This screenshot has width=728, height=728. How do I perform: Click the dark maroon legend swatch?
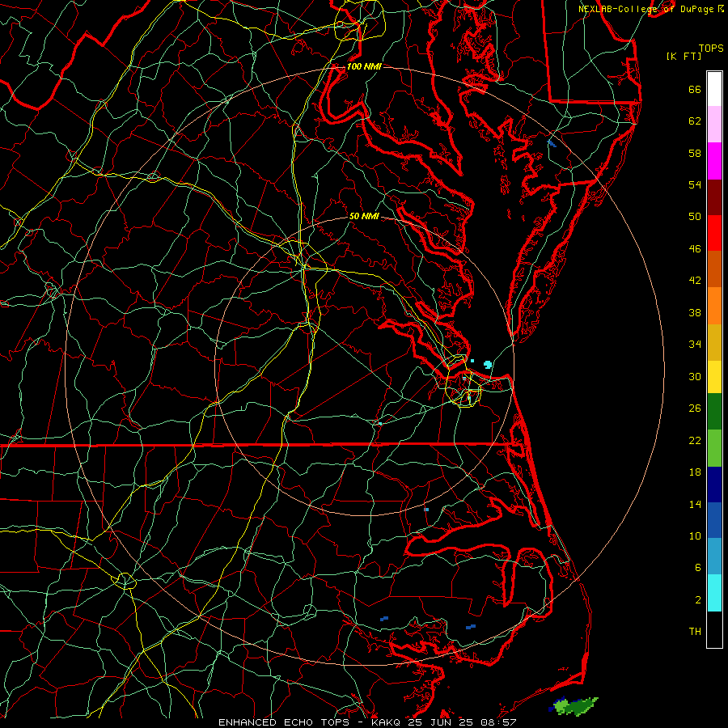[x=714, y=197]
